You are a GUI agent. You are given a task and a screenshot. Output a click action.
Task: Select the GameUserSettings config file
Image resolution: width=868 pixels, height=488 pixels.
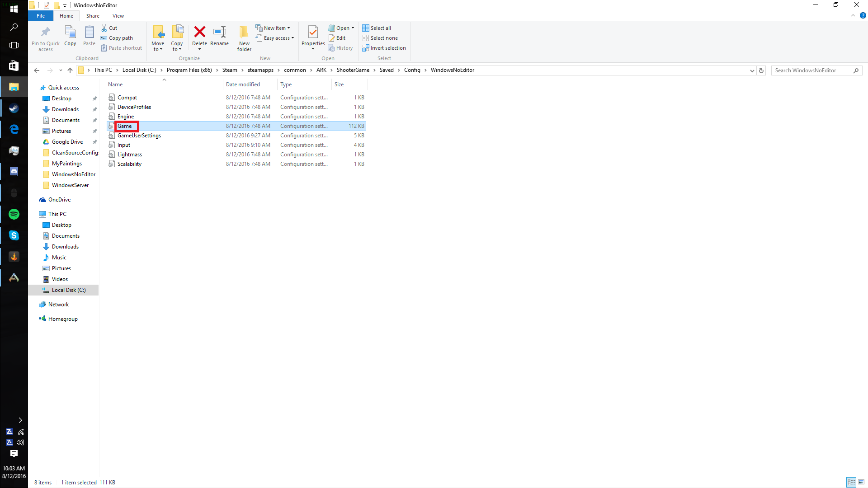pyautogui.click(x=139, y=136)
